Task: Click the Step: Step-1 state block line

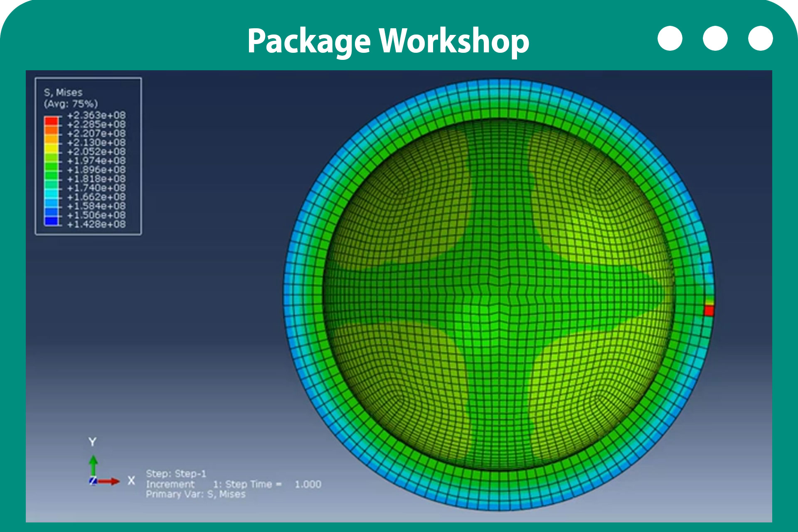Action: pyautogui.click(x=176, y=473)
